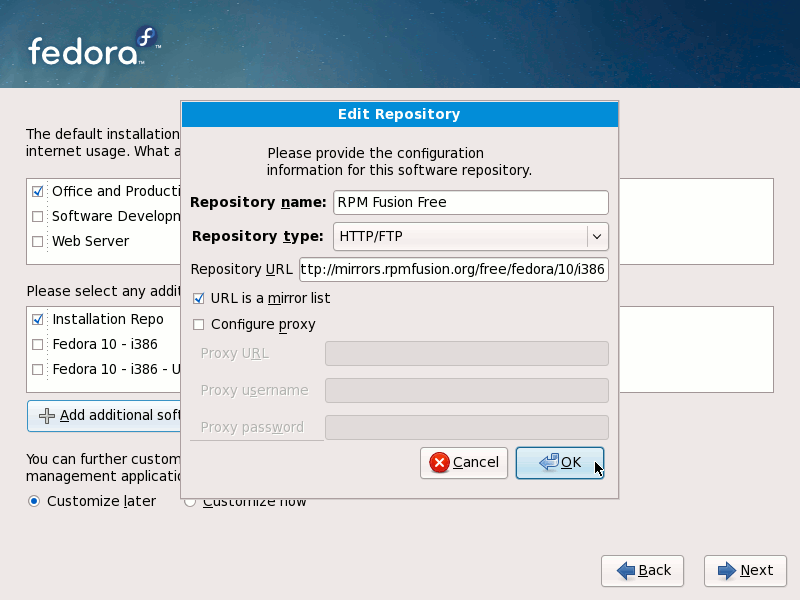Click the "Repository name:" label
This screenshot has height=600, width=800.
[x=258, y=203]
